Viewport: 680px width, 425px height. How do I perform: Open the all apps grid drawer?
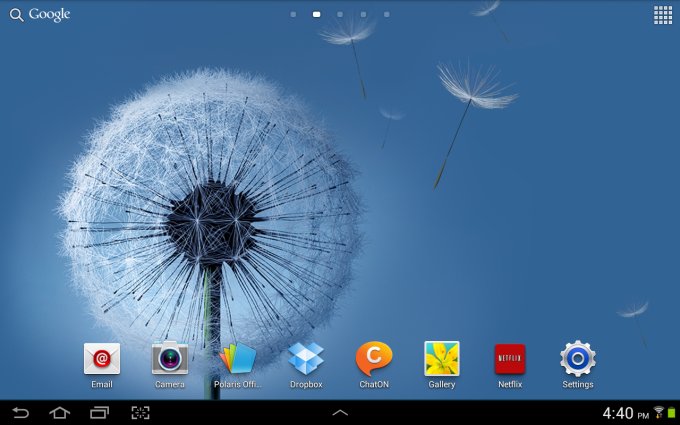[x=663, y=15]
